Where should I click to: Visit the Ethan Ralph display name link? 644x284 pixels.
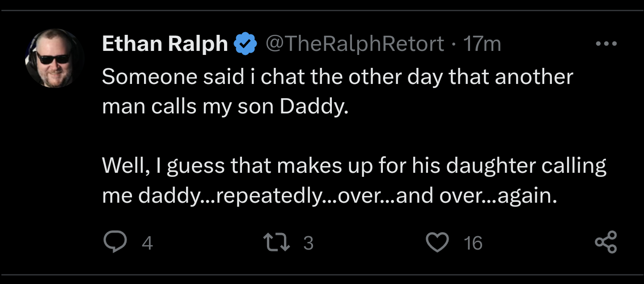(165, 44)
